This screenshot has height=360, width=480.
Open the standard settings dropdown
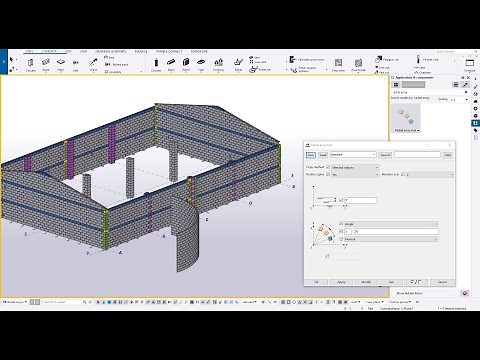[353, 155]
